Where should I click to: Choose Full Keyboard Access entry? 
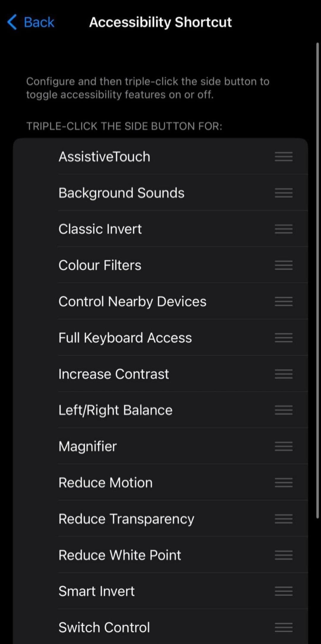(125, 338)
